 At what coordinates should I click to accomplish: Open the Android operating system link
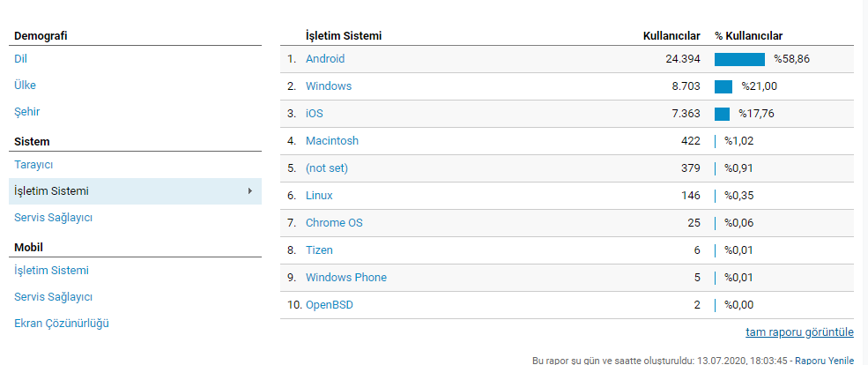click(x=325, y=59)
